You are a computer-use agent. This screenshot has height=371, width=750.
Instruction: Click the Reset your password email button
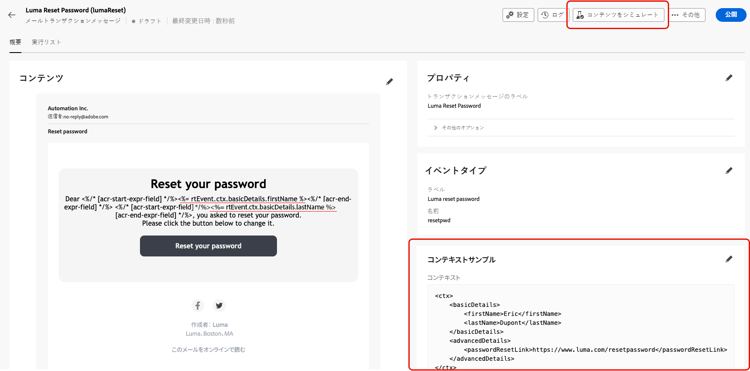point(208,246)
